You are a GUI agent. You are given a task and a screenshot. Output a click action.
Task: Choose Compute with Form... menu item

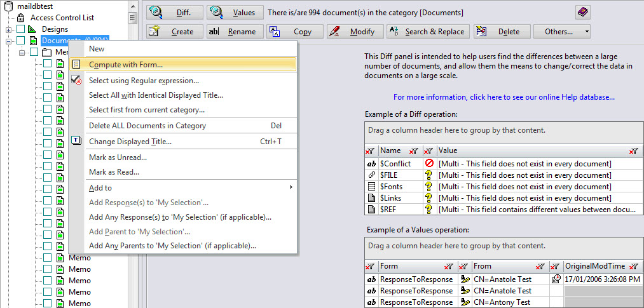click(x=126, y=64)
